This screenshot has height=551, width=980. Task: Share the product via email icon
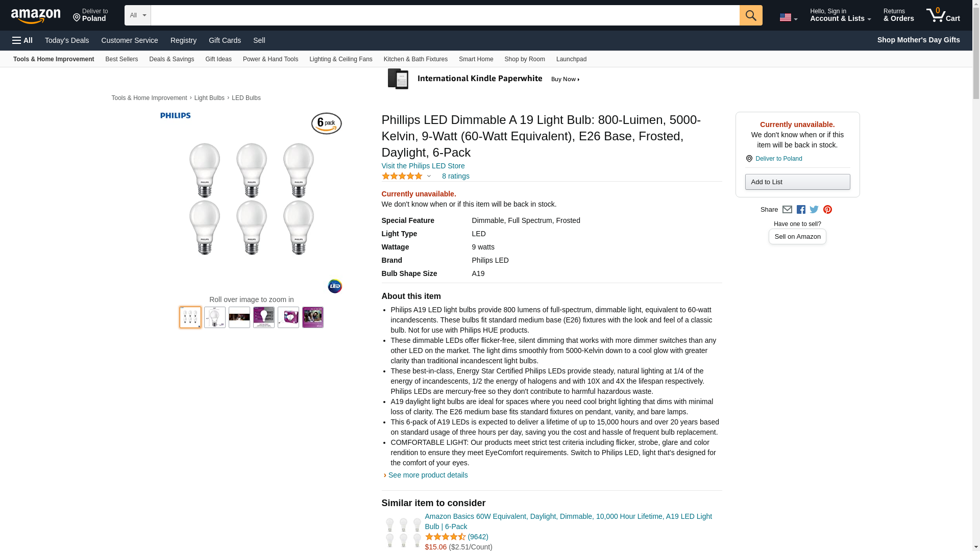click(787, 210)
